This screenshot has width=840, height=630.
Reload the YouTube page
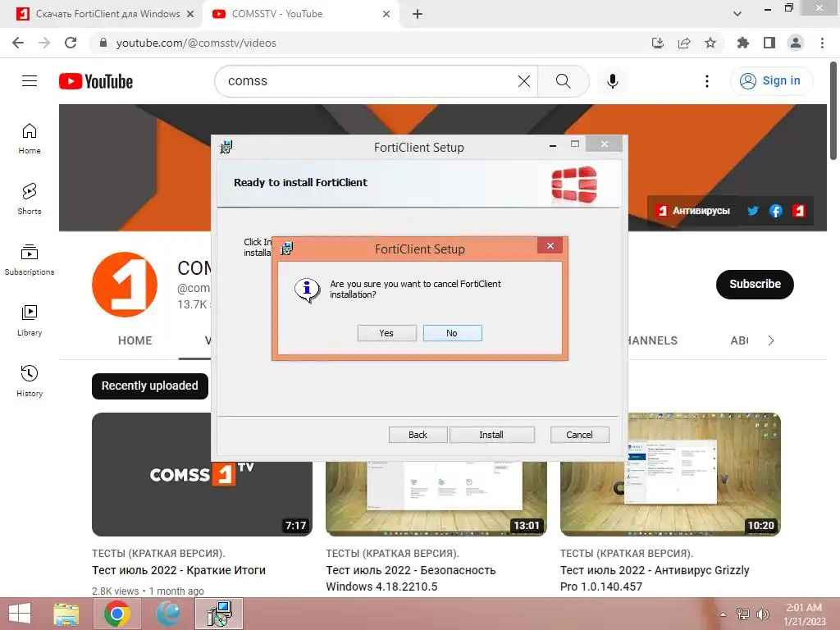tap(71, 43)
